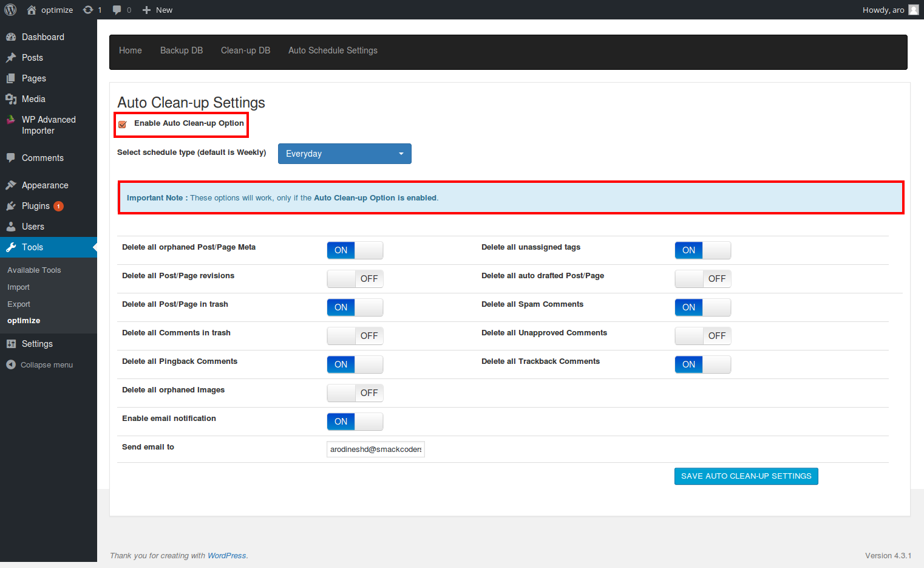Click the Settings sliders icon
The image size is (924, 568).
coord(11,344)
